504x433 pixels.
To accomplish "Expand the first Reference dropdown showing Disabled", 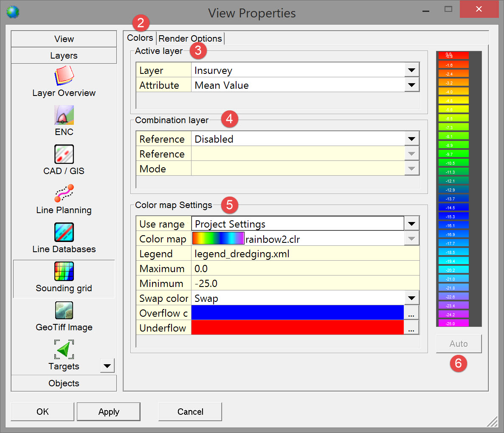I will pos(411,139).
